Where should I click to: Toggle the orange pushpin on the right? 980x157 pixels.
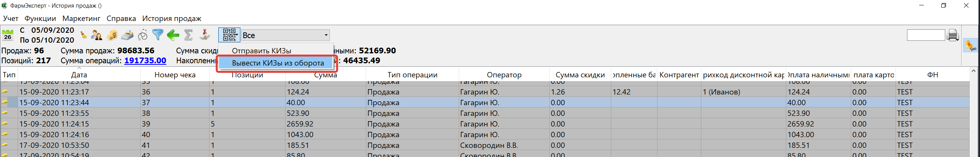tap(970, 45)
